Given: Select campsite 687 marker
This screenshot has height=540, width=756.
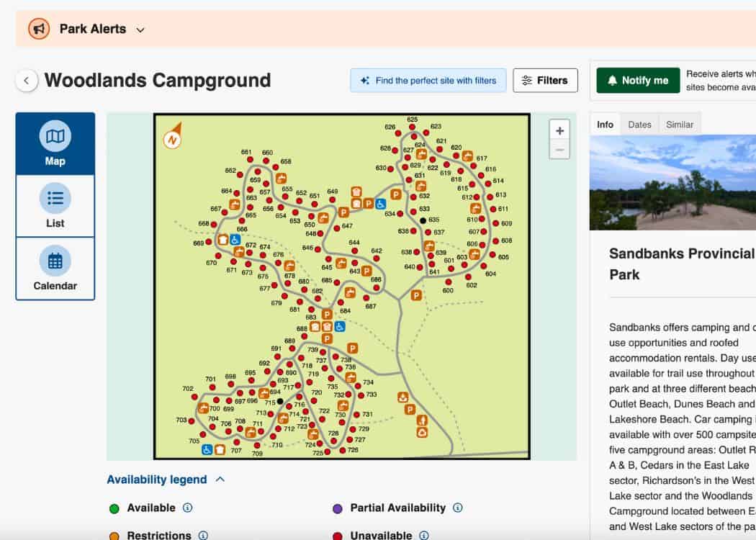Looking at the screenshot, I should click(366, 298).
